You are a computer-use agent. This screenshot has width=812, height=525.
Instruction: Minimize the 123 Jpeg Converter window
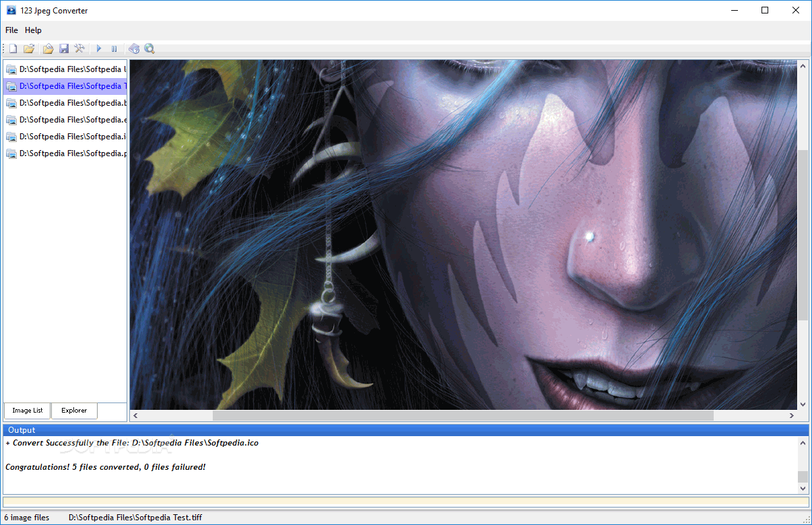pyautogui.click(x=734, y=10)
